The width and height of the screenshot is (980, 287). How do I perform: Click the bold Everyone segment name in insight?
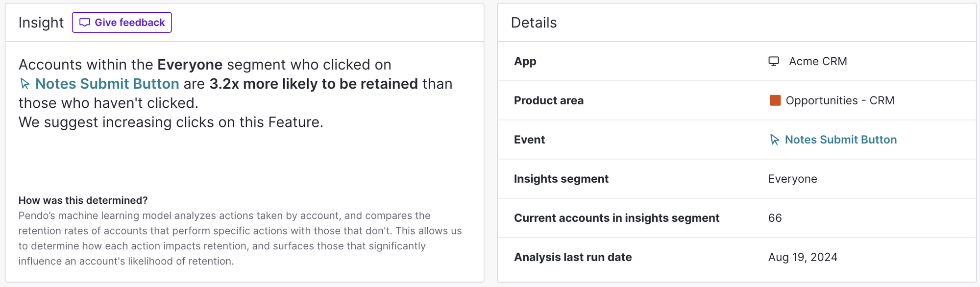tap(190, 65)
